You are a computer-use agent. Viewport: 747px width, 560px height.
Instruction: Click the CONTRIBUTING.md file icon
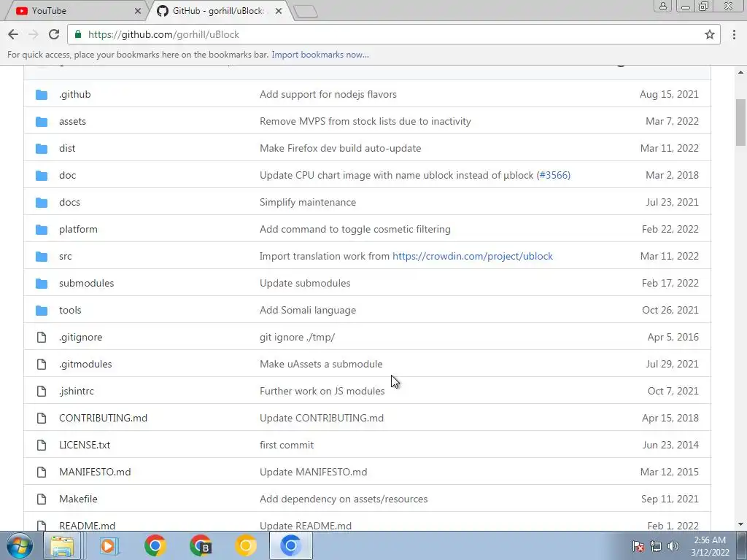click(x=42, y=418)
